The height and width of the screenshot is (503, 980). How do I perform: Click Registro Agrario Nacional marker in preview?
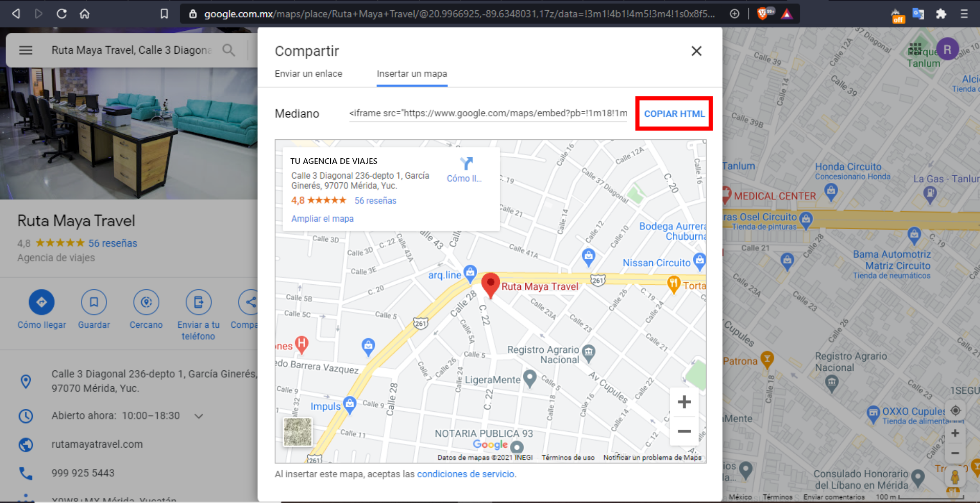click(589, 352)
